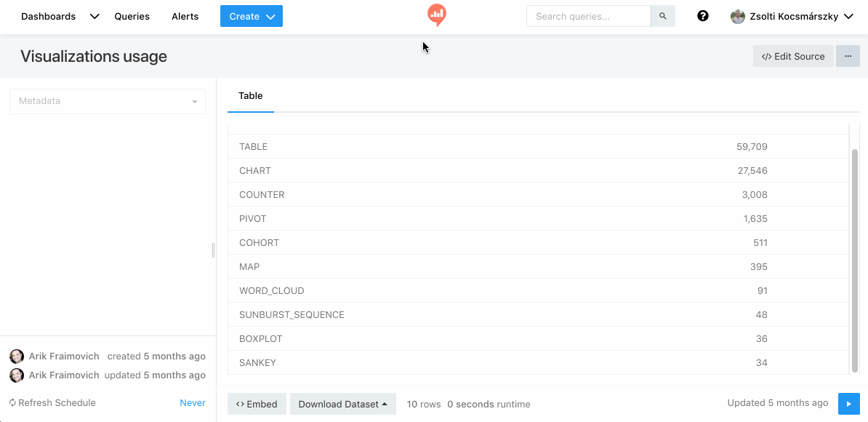This screenshot has width=868, height=422.
Task: Click the Embed button
Action: pyautogui.click(x=257, y=404)
